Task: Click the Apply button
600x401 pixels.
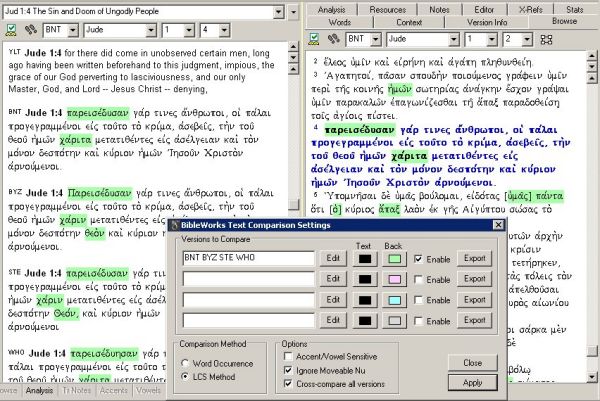Action: coord(473,383)
